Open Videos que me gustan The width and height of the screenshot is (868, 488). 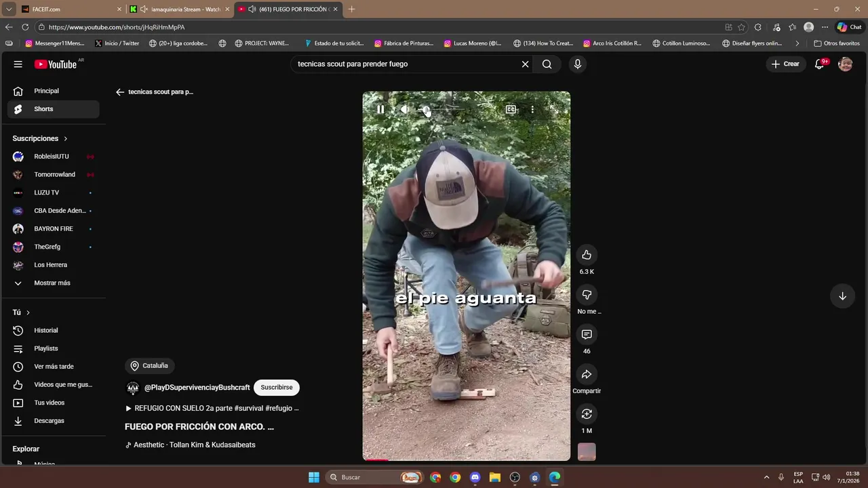[54, 384]
